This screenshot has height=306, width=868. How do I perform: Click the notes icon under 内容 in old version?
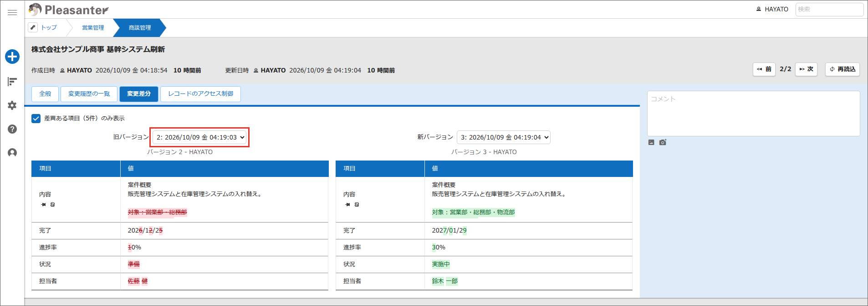coord(52,204)
